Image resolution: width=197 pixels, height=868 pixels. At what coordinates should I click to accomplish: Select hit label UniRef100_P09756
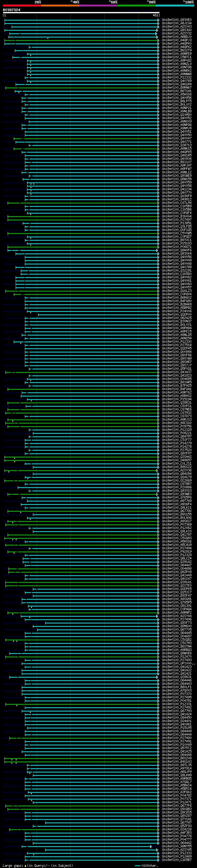click(176, 426)
